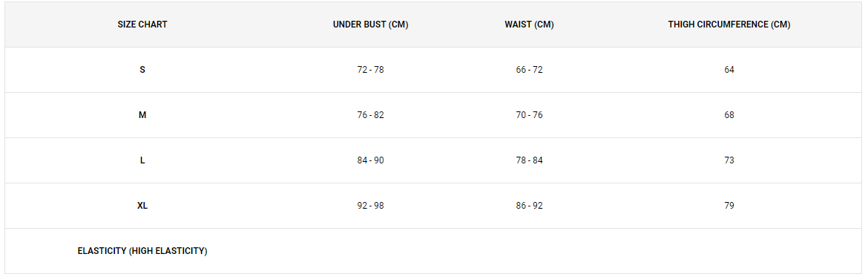
Task: Select the 92 - 98 under bust cell
Action: 370,206
